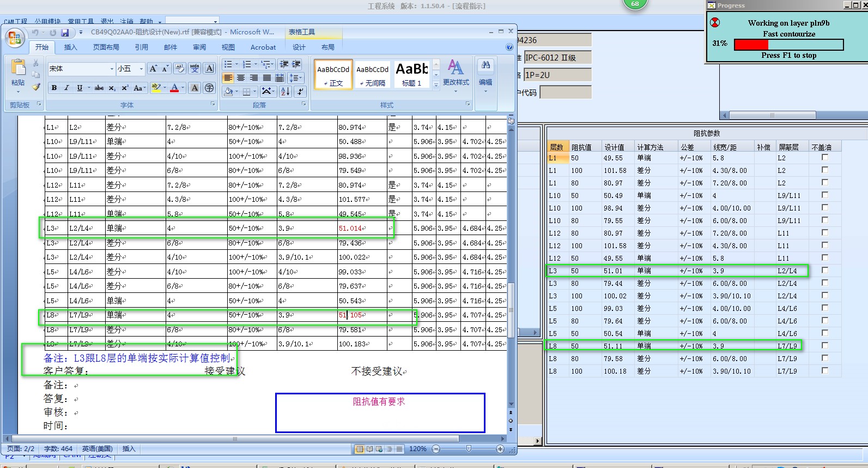Zoom out with the minus button

click(436, 449)
